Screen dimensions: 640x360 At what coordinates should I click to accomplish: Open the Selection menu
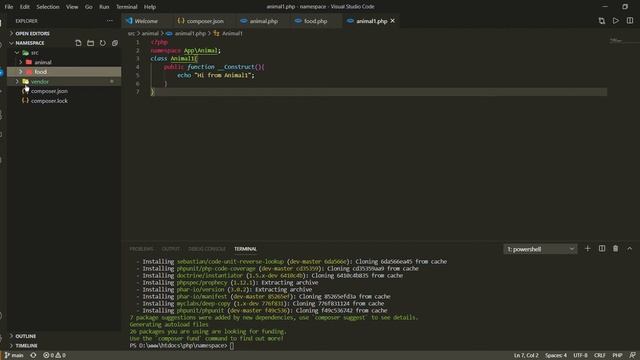(48, 7)
